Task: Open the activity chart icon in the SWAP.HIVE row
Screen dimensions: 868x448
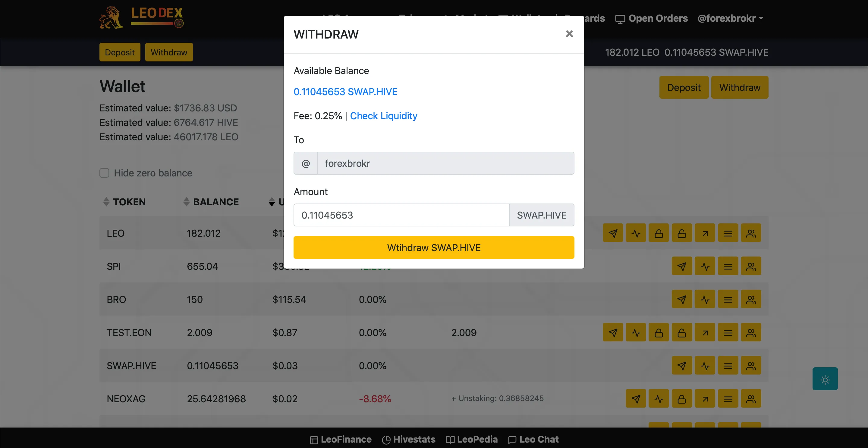Action: (x=705, y=366)
